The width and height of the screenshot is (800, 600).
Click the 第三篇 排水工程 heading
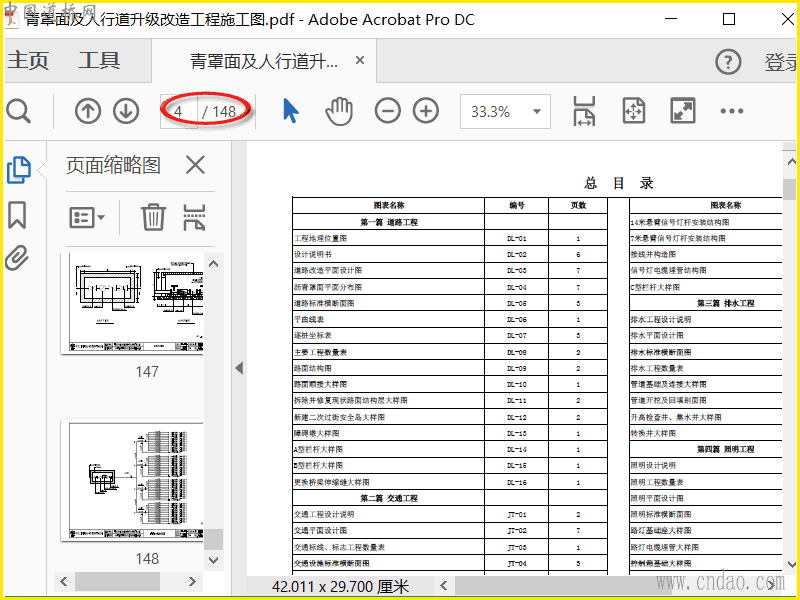pos(726,303)
